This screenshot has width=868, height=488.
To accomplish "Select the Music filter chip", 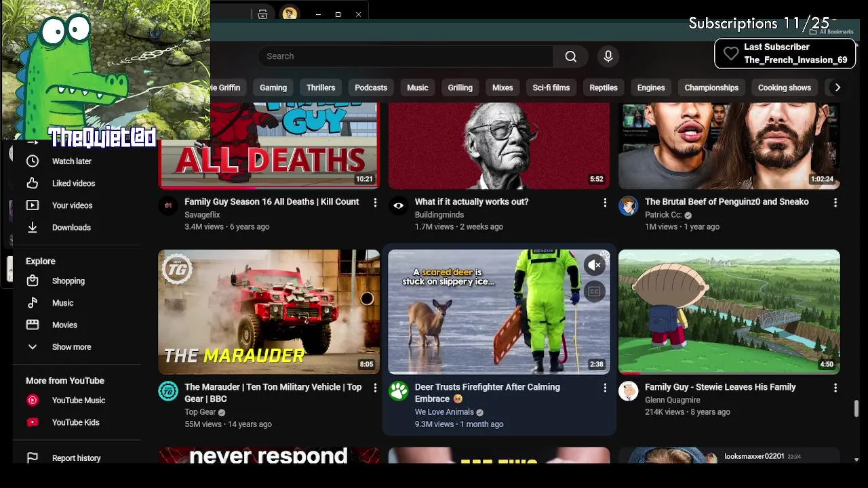I will point(418,87).
